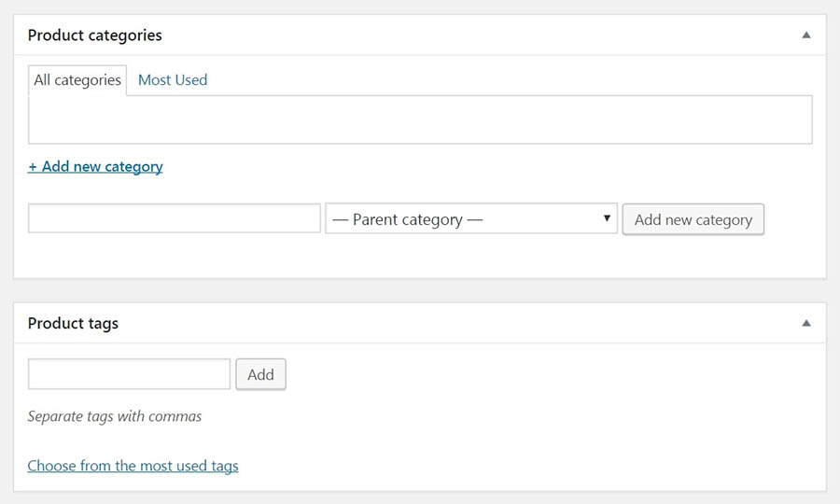Open the Parent category dropdown
Screen dimensions: 840x504
click(x=471, y=219)
